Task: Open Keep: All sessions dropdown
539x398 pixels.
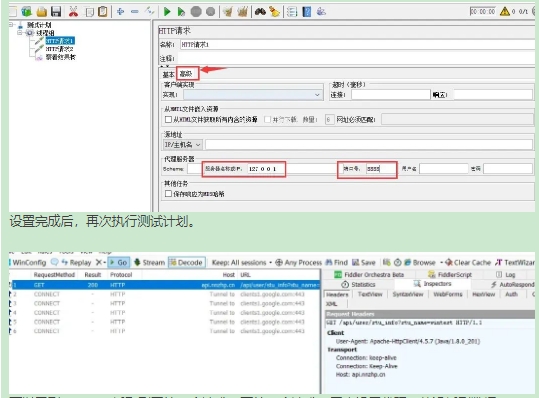Action: pyautogui.click(x=242, y=263)
